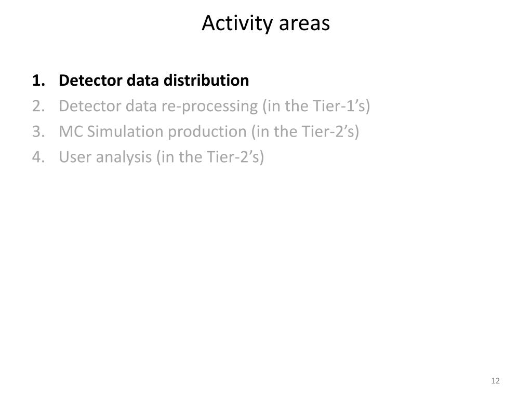This screenshot has width=532, height=399.
Task: Click '(in the Tier-2's)' text in item three
Action: [305, 131]
